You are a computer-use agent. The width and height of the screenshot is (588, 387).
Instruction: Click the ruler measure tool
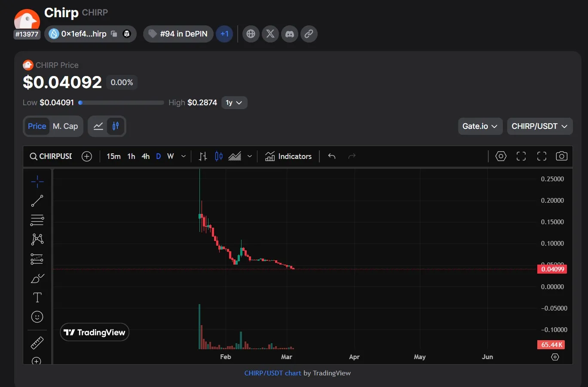click(37, 343)
